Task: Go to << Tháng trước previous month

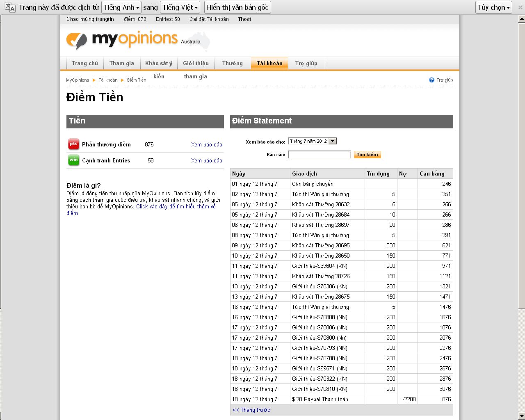Action: (x=251, y=410)
